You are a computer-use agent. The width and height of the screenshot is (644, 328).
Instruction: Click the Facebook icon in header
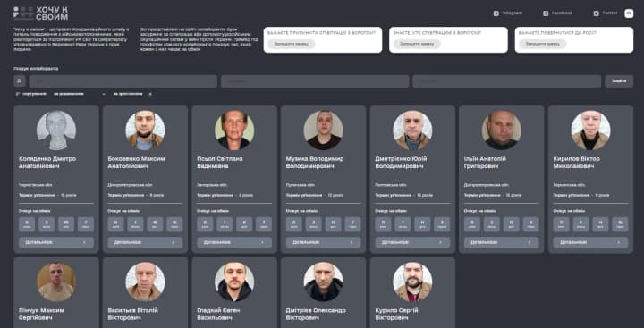[x=546, y=13]
